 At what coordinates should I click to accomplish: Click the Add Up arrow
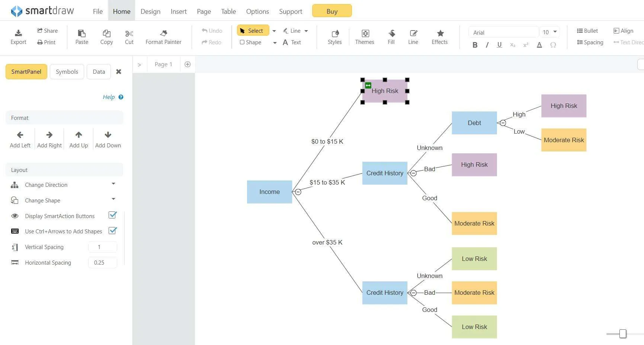(79, 135)
